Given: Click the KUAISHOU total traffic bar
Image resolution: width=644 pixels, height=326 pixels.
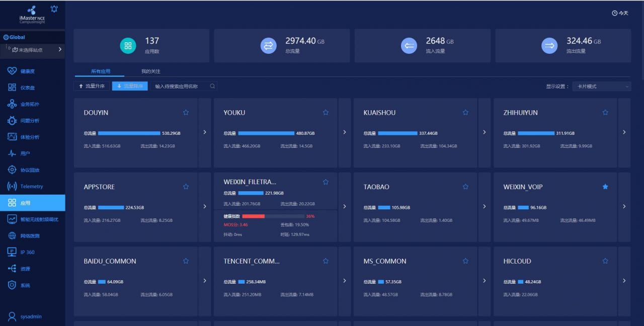Looking at the screenshot, I should coord(397,133).
